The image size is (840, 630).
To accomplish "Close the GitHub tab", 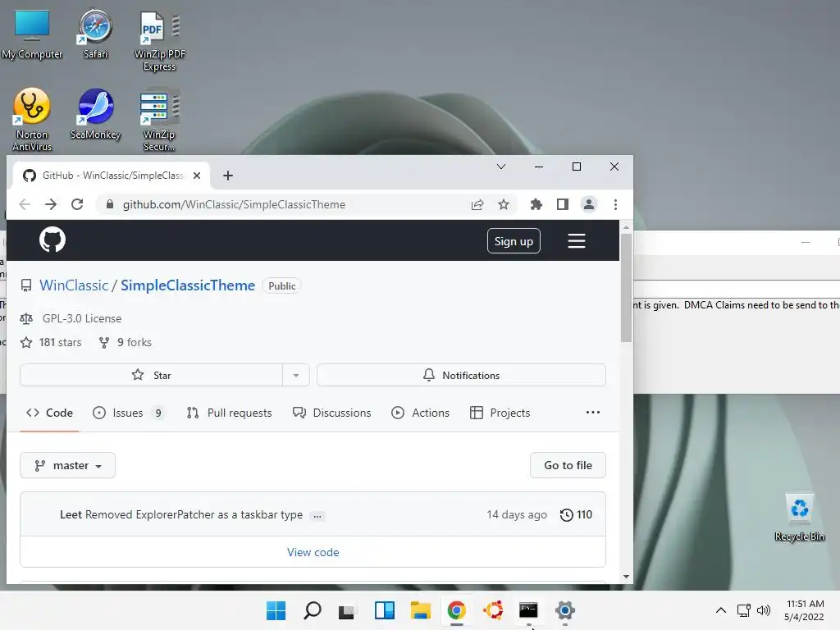I will click(x=197, y=176).
